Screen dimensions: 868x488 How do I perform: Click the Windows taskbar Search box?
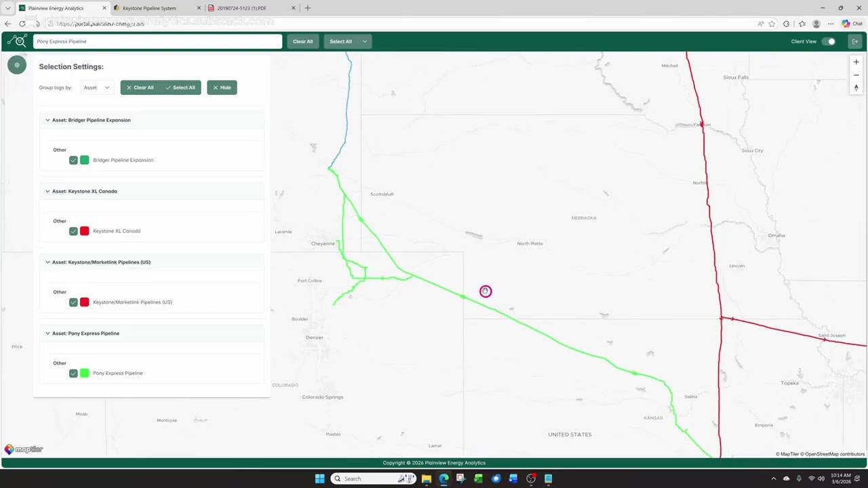pos(373,479)
